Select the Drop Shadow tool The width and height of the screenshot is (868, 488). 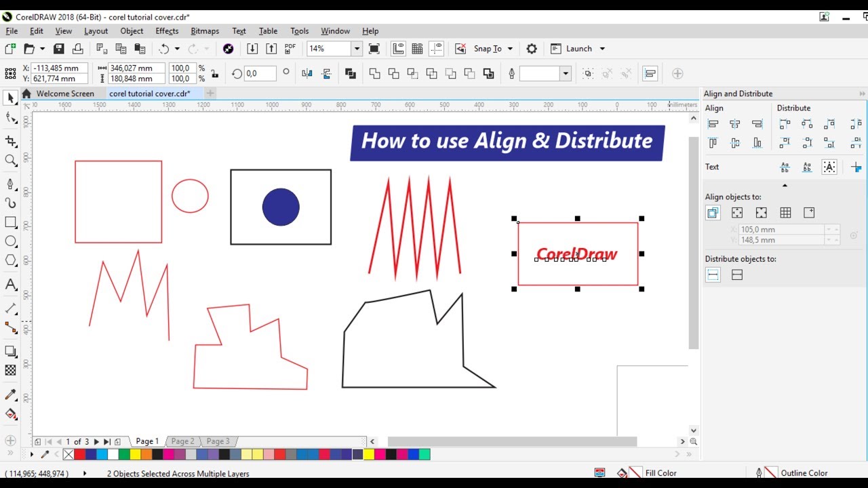10,351
